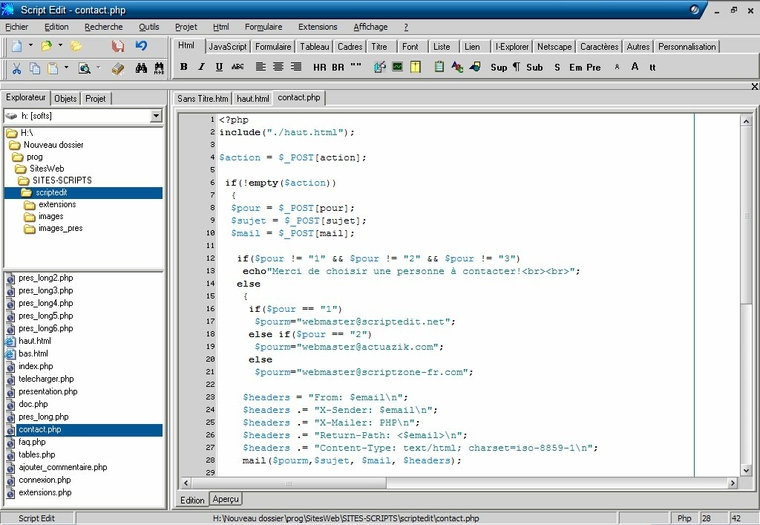Click the large A font size icon
This screenshot has width=760, height=525.
(x=635, y=66)
